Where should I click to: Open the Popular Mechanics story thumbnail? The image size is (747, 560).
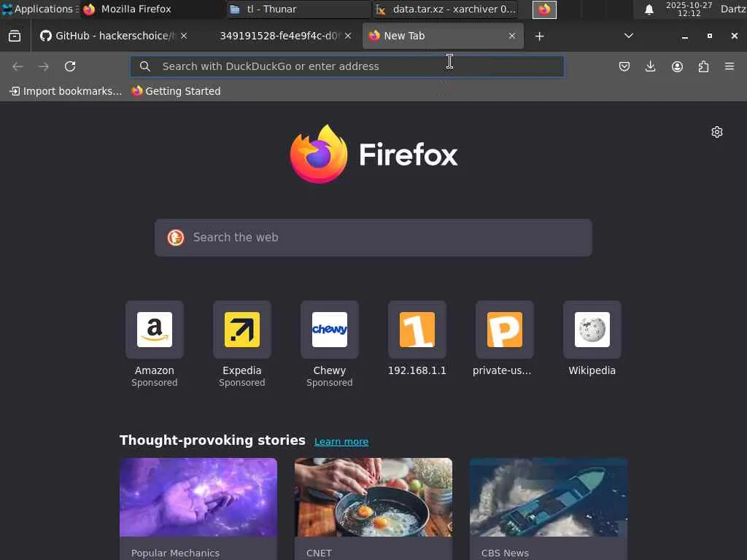coord(198,497)
